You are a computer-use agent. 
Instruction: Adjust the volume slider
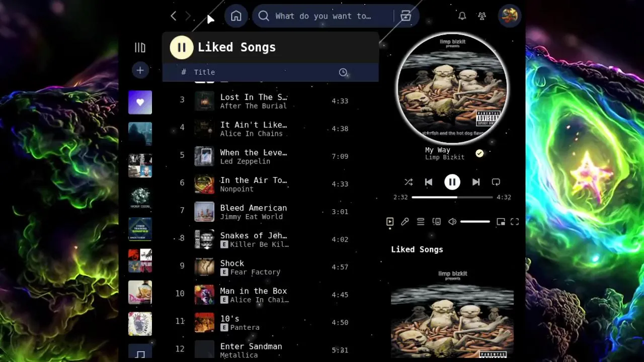[x=475, y=222]
